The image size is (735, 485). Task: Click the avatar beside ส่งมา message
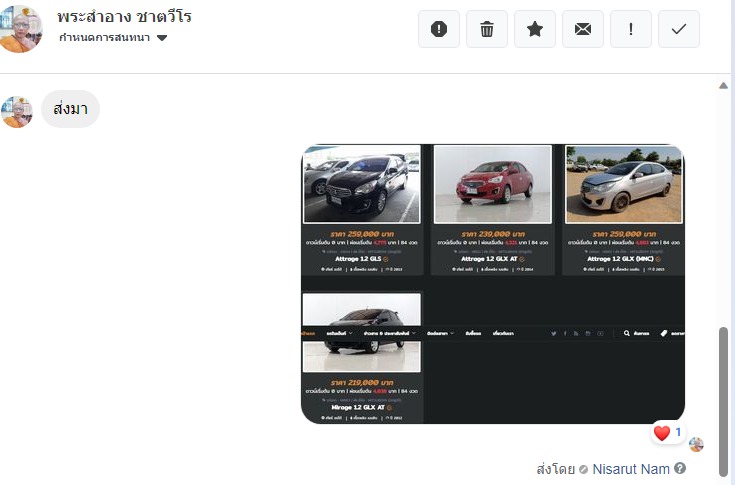[16, 112]
